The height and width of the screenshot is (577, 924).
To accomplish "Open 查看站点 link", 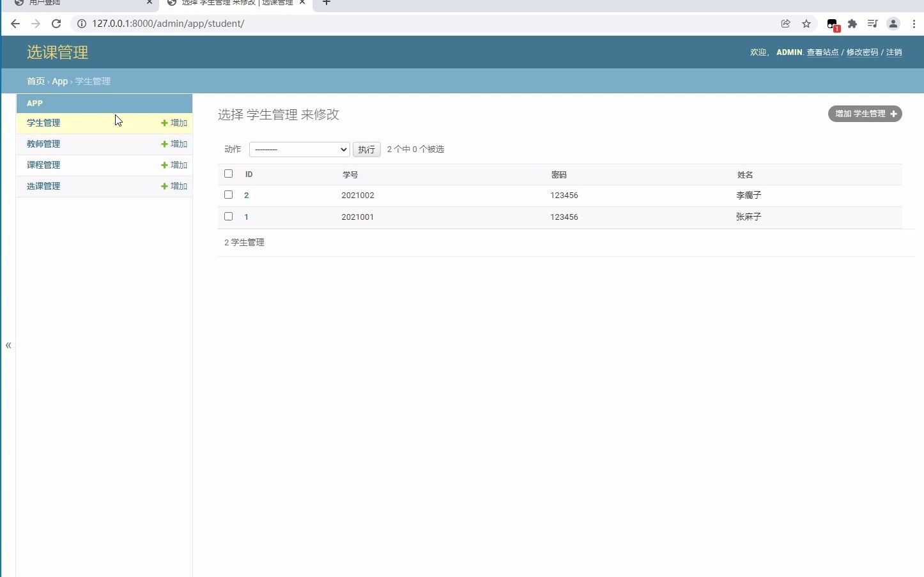I will [822, 52].
